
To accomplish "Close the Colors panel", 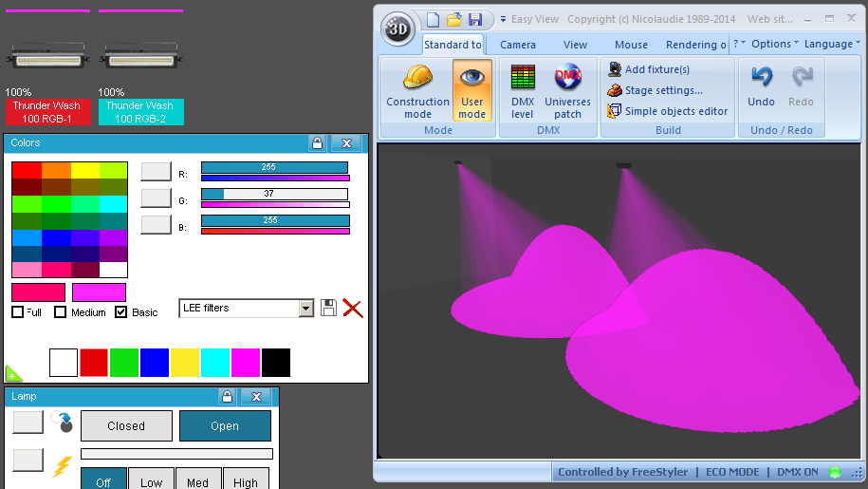I will pyautogui.click(x=346, y=142).
